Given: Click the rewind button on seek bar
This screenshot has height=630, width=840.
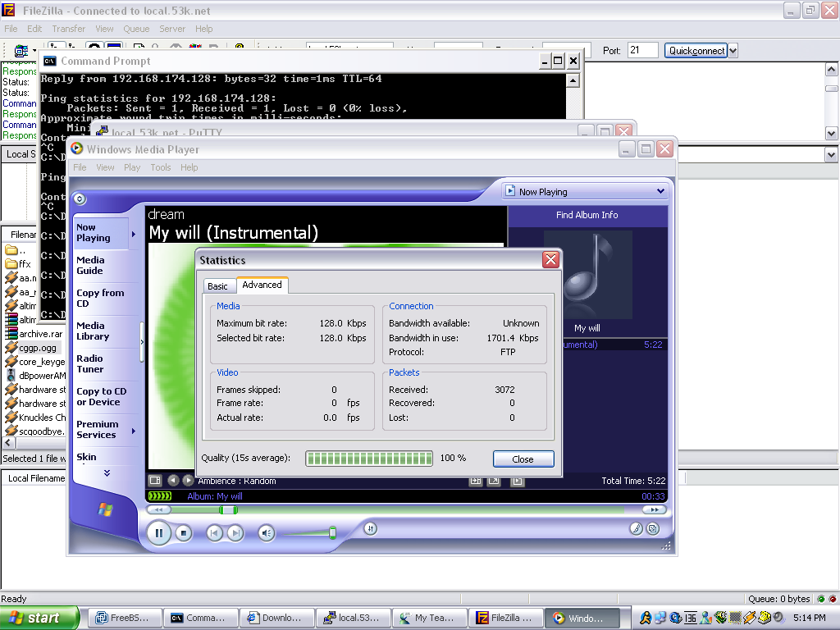Looking at the screenshot, I should 157,509.
